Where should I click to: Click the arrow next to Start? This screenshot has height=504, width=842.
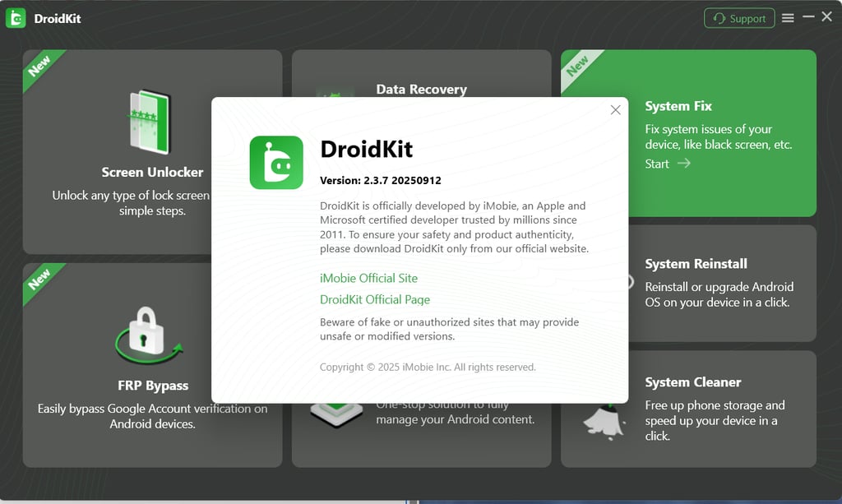683,163
